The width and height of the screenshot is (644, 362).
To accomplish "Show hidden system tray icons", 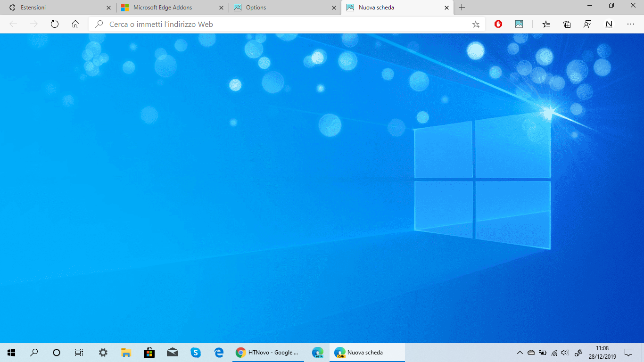I will pyautogui.click(x=520, y=353).
